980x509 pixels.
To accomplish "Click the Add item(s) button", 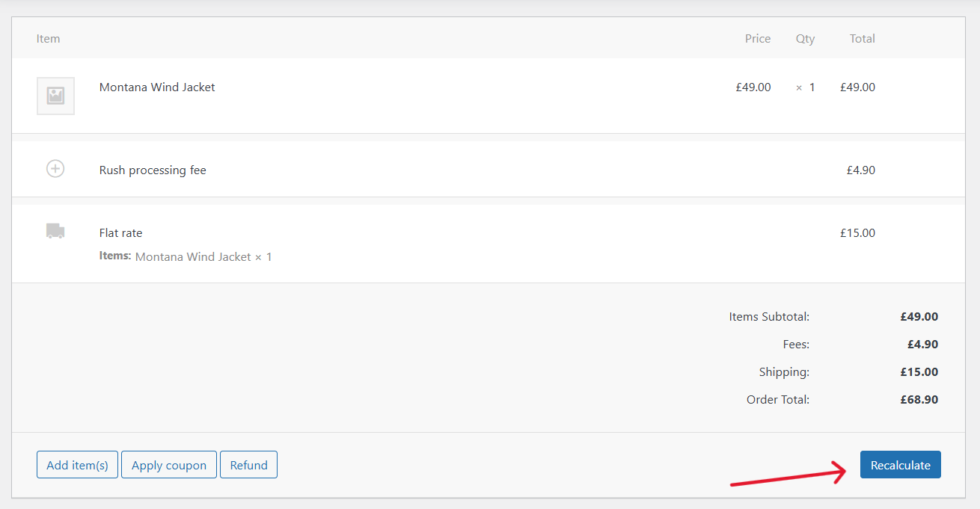I will (77, 464).
